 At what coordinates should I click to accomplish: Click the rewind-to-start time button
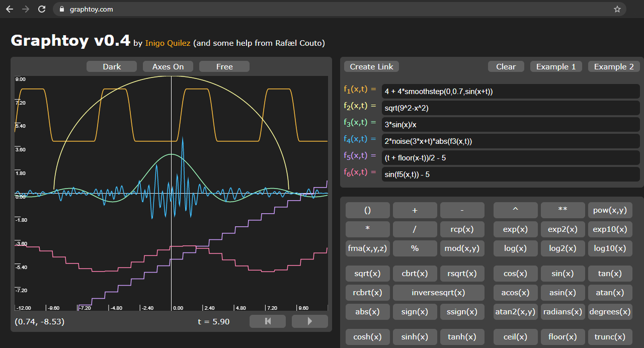point(268,321)
